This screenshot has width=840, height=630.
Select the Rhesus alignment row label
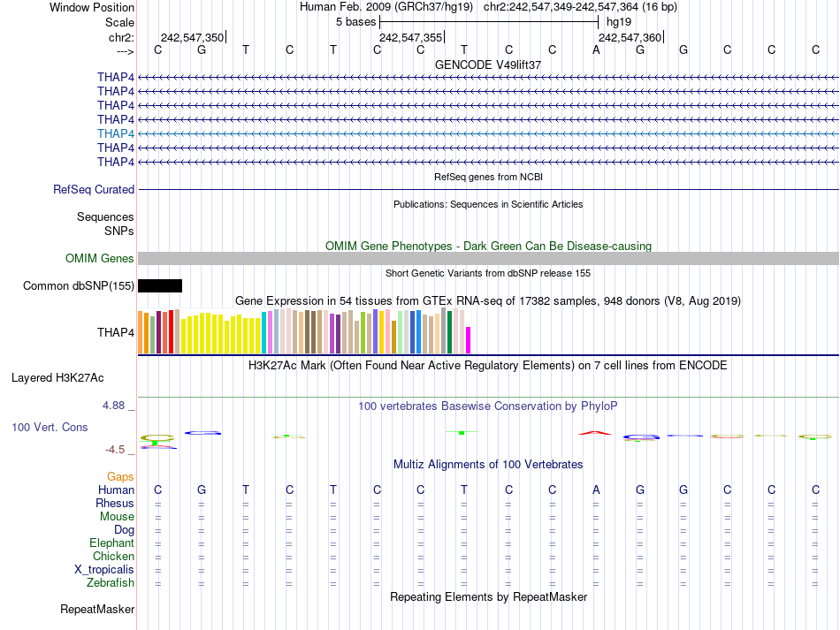point(115,503)
